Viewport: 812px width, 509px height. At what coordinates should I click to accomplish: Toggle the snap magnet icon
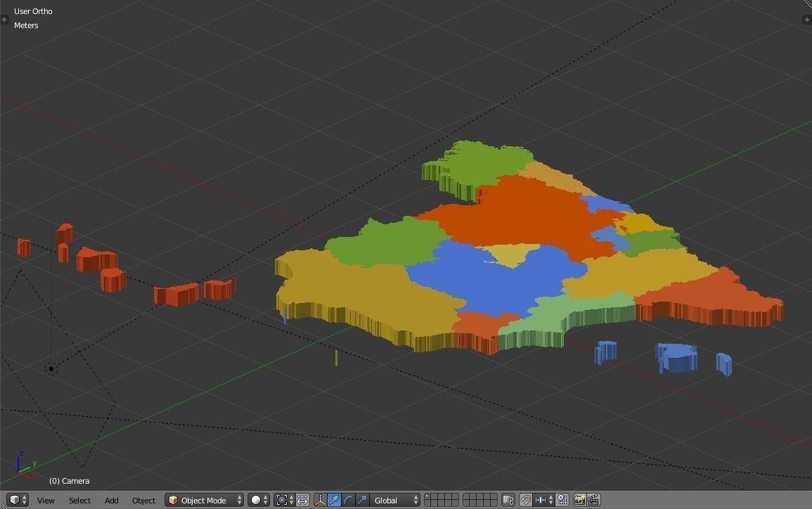pyautogui.click(x=526, y=500)
